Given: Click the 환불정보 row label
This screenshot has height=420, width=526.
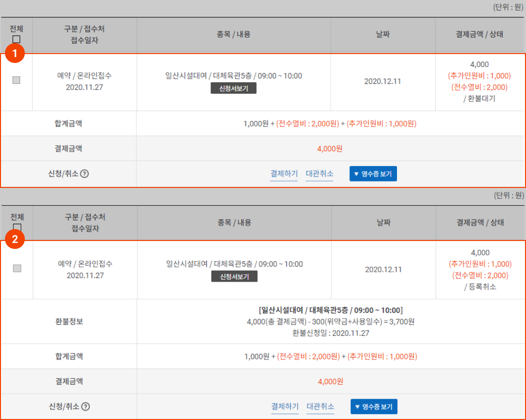Looking at the screenshot, I should click(x=69, y=321).
